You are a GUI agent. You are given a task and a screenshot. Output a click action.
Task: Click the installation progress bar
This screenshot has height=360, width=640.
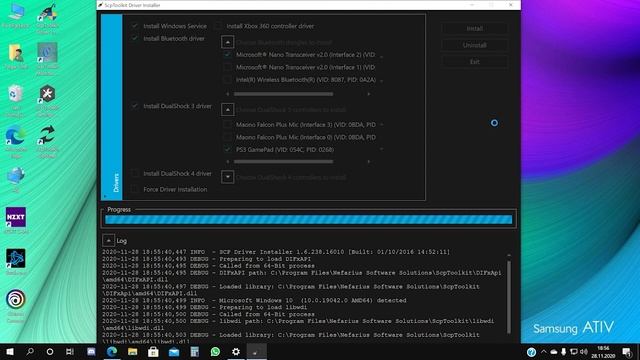309,220
